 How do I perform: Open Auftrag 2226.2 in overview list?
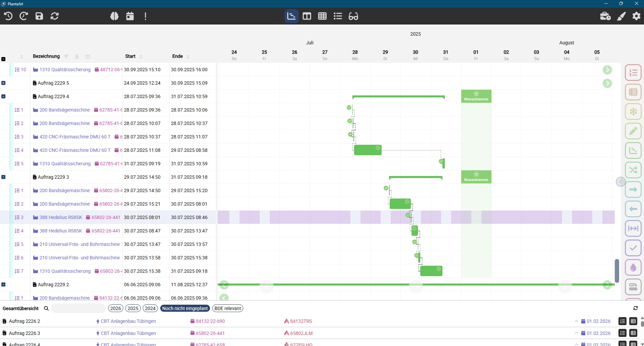pyautogui.click(x=24, y=321)
